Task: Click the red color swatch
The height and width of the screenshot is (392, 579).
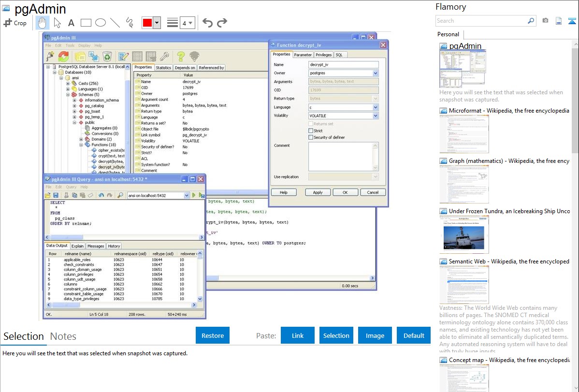Action: click(147, 23)
